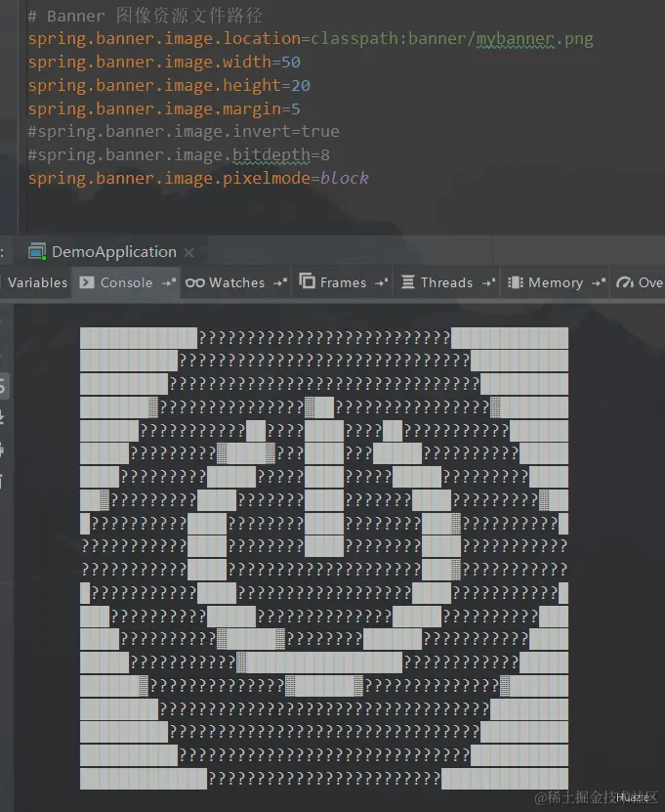This screenshot has width=665, height=812.
Task: Open the Frames tab
Action: (343, 282)
